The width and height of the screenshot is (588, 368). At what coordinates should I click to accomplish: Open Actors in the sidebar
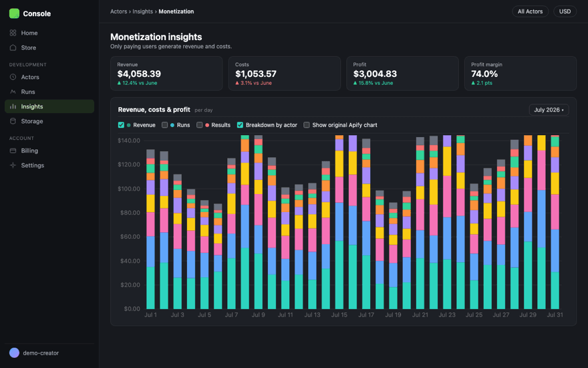click(x=49, y=77)
